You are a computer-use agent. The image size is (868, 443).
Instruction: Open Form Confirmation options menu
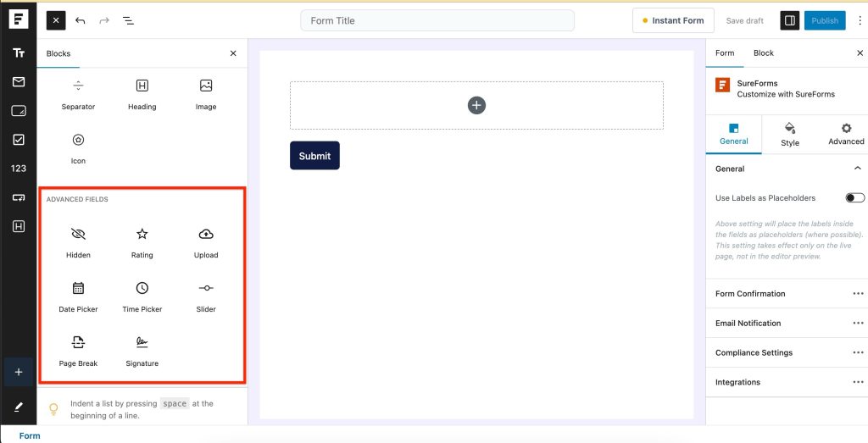click(x=858, y=294)
